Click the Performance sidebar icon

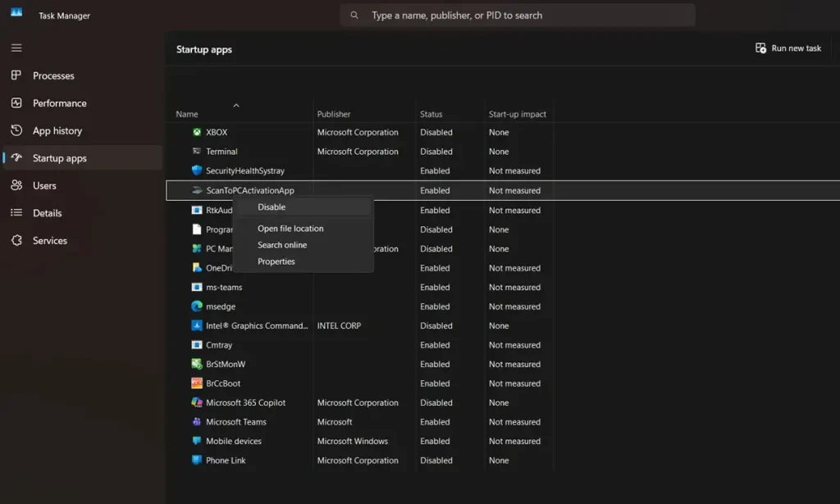tap(16, 102)
